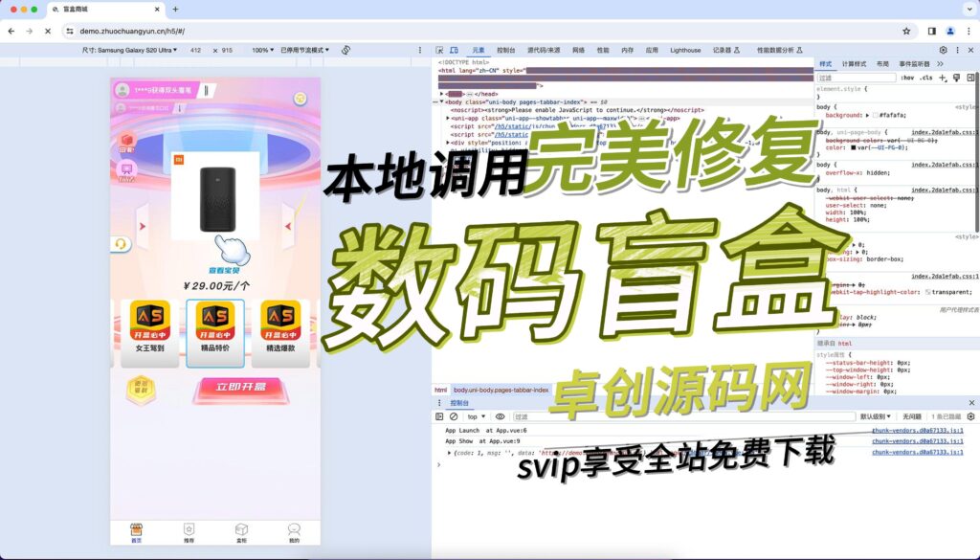
Task: Select the inspect element picker icon
Action: click(x=439, y=50)
